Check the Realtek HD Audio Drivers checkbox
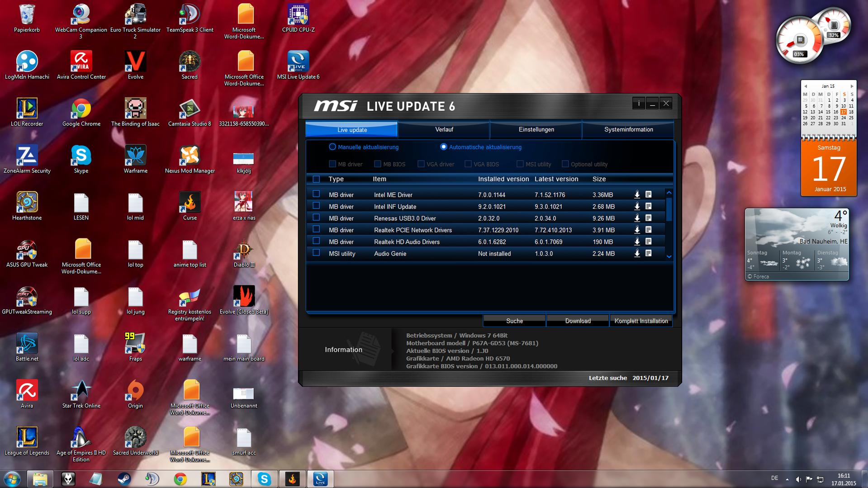This screenshot has width=868, height=488. pyautogui.click(x=316, y=241)
